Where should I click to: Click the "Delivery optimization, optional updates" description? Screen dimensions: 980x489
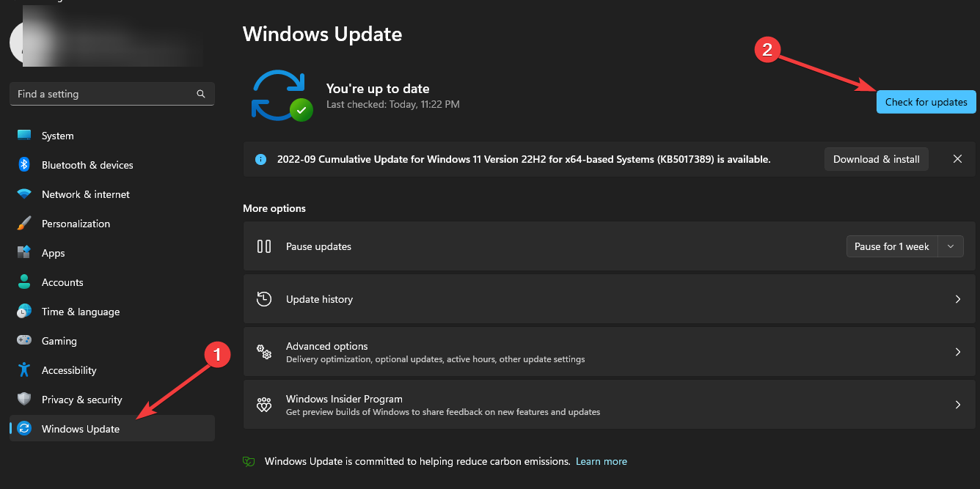(x=436, y=359)
